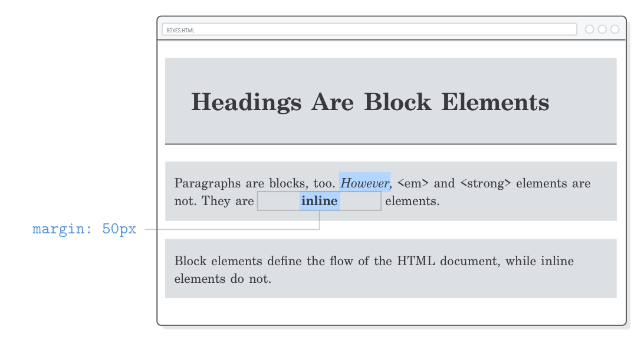Select the 'Headings Are Block Elements' heading
Viewport: 644px width, 343px height.
(370, 101)
